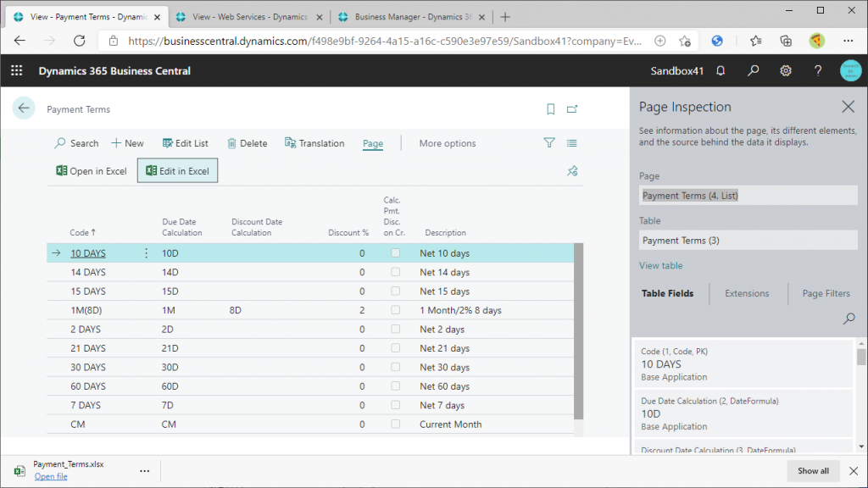This screenshot has height=488, width=868.
Task: Toggle the filter pane funnel icon
Action: click(549, 143)
